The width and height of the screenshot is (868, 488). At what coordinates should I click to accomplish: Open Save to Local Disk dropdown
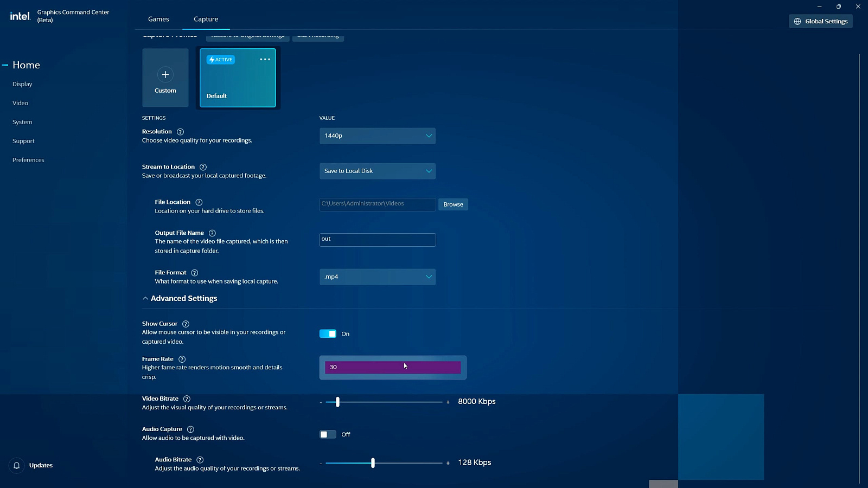pos(378,171)
